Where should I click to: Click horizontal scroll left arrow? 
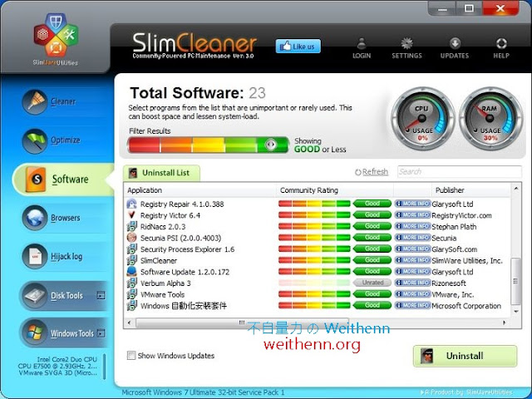[129, 323]
